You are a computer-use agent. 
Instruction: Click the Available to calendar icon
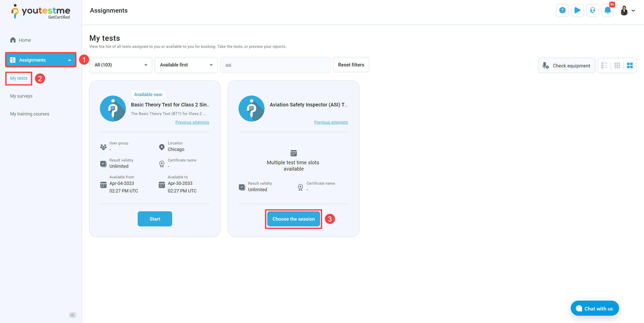pyautogui.click(x=162, y=185)
